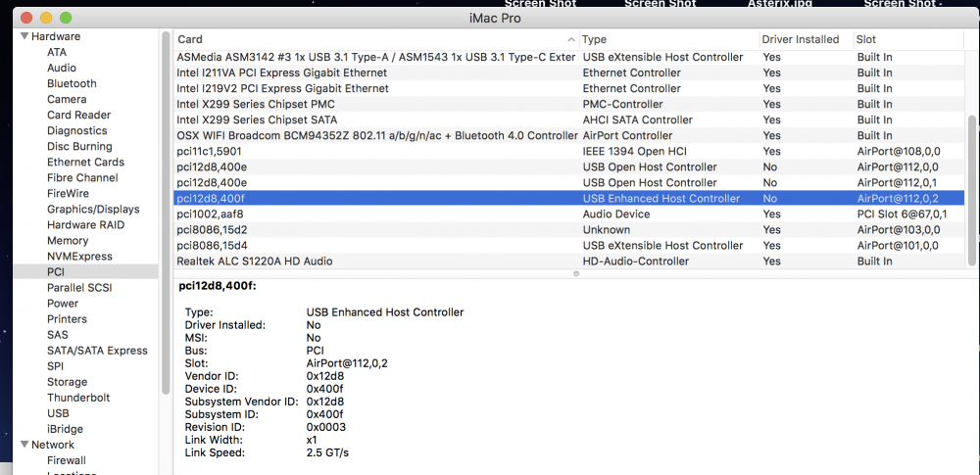
Task: Select Printers in the sidebar
Action: (67, 318)
